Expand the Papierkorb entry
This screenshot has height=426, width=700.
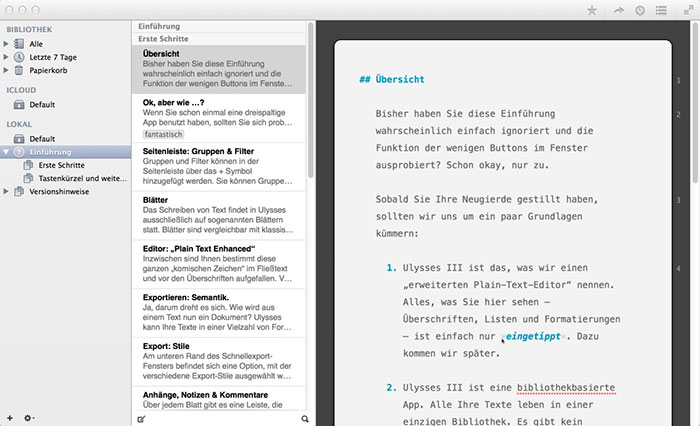pos(6,70)
